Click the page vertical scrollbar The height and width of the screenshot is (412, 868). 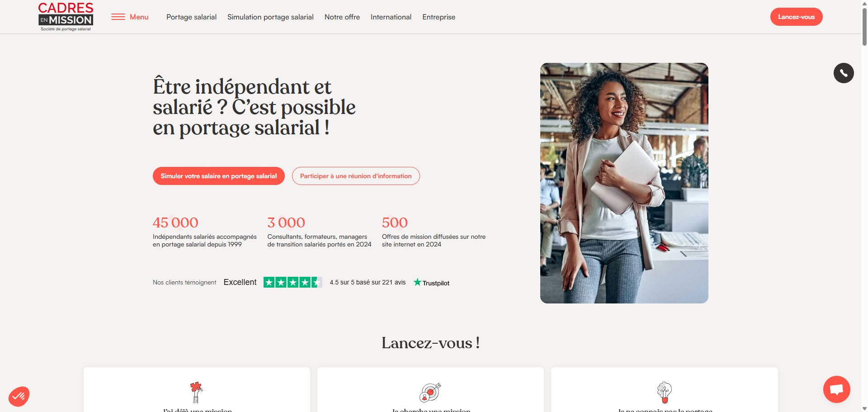(864, 206)
